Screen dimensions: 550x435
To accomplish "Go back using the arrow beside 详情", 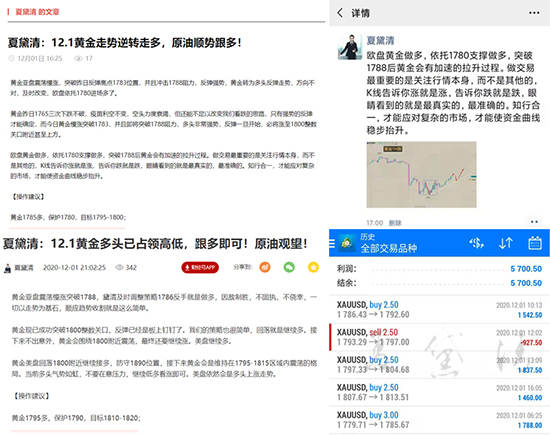I will click(x=340, y=13).
